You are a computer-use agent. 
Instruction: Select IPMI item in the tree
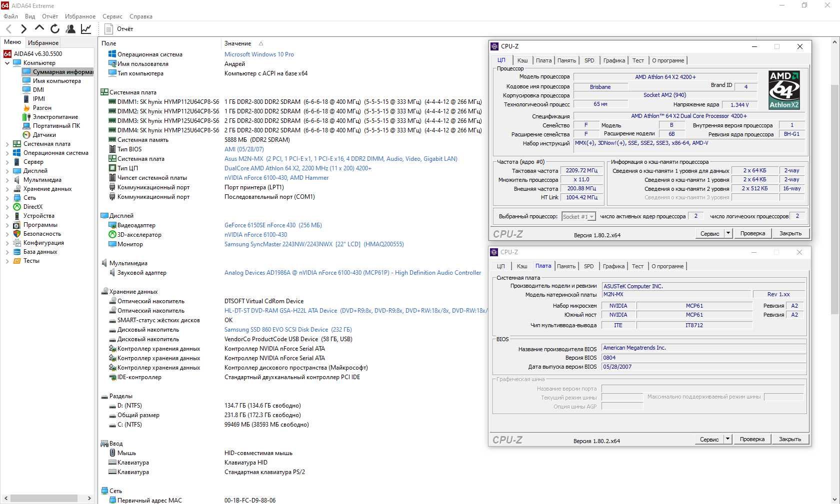click(39, 99)
